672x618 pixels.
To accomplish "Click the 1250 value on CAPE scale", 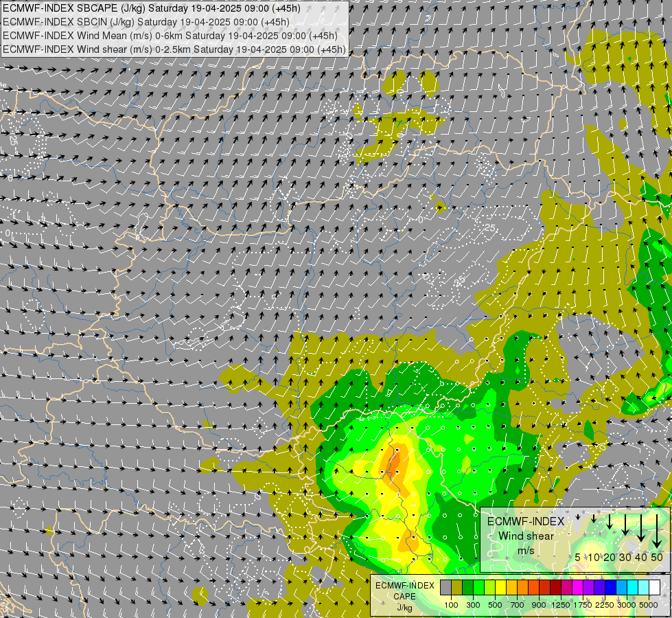I will click(x=561, y=605).
